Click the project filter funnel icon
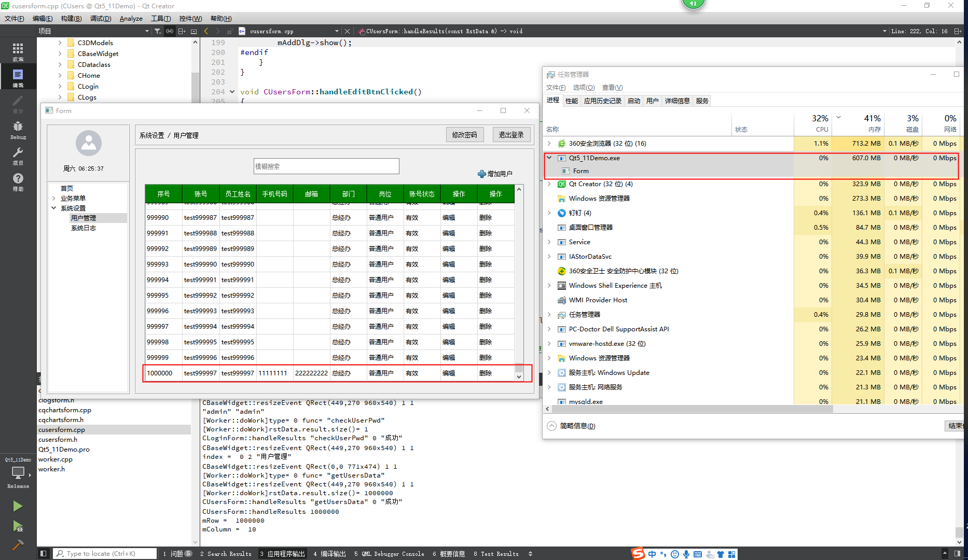This screenshot has height=560, width=968. pos(158,31)
